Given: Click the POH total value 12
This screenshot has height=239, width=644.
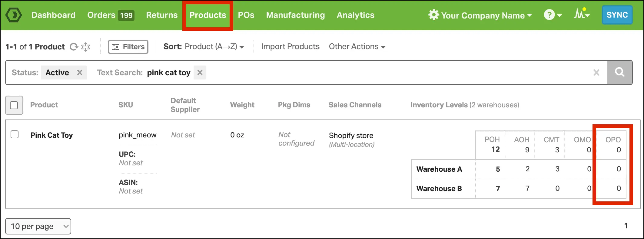Looking at the screenshot, I should [496, 149].
